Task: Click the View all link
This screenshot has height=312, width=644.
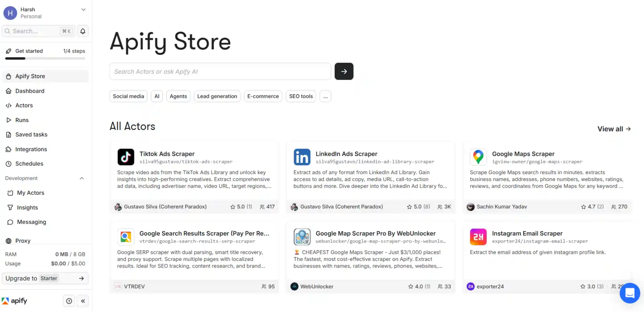Action: click(x=614, y=129)
